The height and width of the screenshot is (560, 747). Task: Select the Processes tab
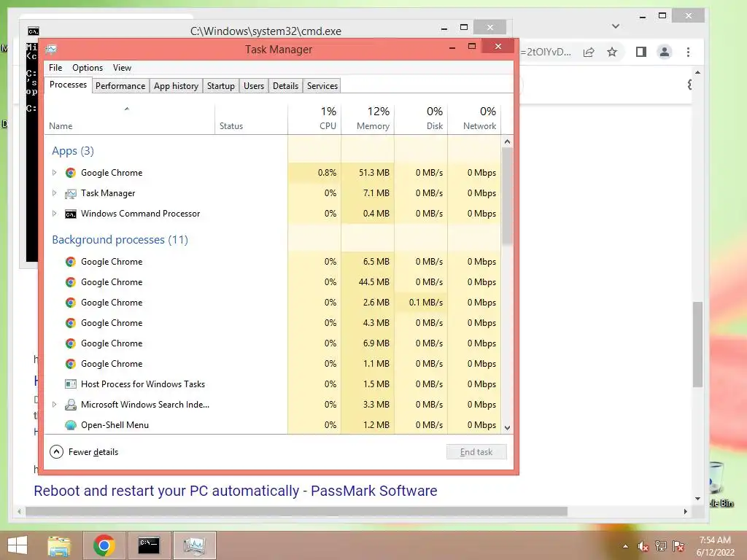(68, 85)
